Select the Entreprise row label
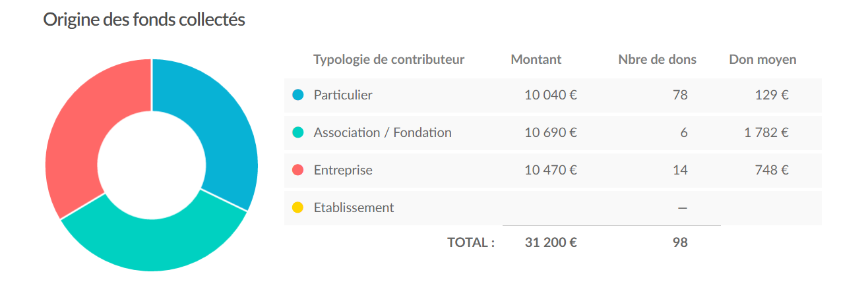This screenshot has height=299, width=868. [343, 171]
